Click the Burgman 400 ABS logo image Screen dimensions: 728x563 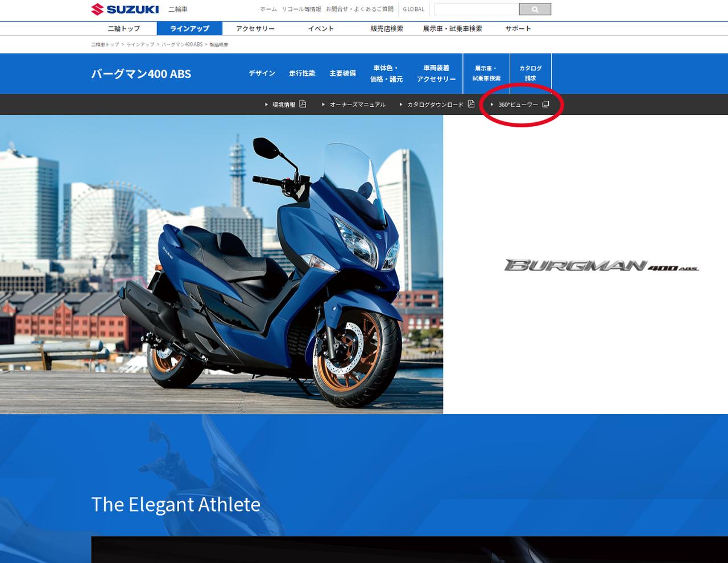[601, 265]
